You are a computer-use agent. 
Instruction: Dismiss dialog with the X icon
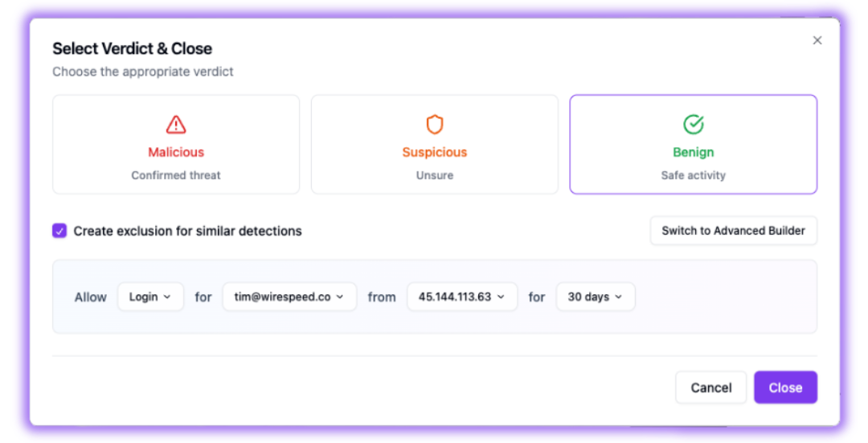coord(817,40)
